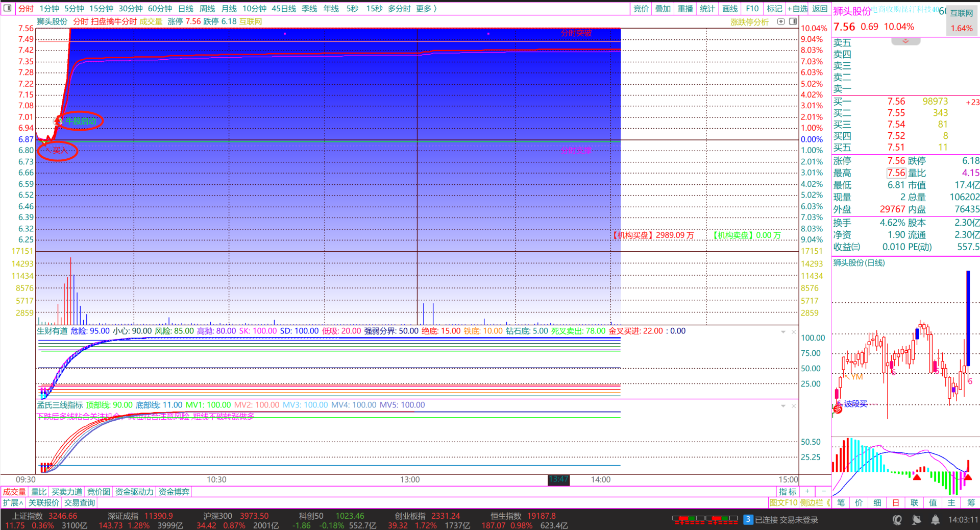The height and width of the screenshot is (530, 980).
Task: Expand the order book double-chevron arrow
Action: coord(905,41)
